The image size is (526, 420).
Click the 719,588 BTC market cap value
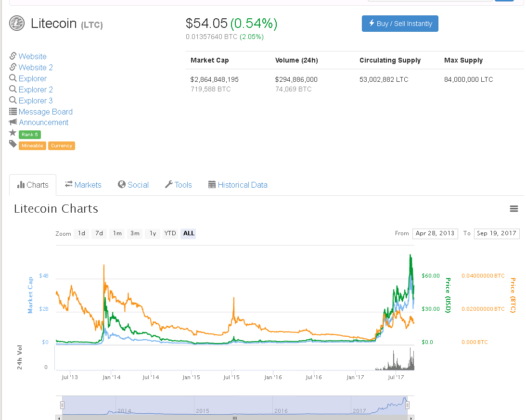pos(211,89)
